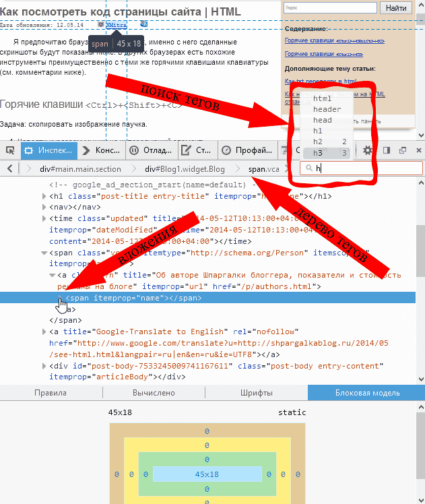Click the breadcrumb scroll-left arrow

point(10,168)
